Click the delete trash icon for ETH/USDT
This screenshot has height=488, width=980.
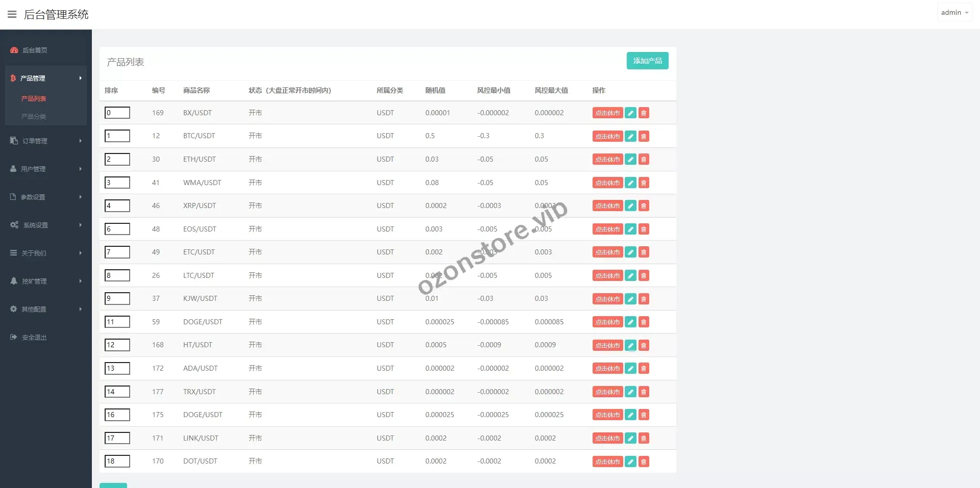[x=644, y=160]
